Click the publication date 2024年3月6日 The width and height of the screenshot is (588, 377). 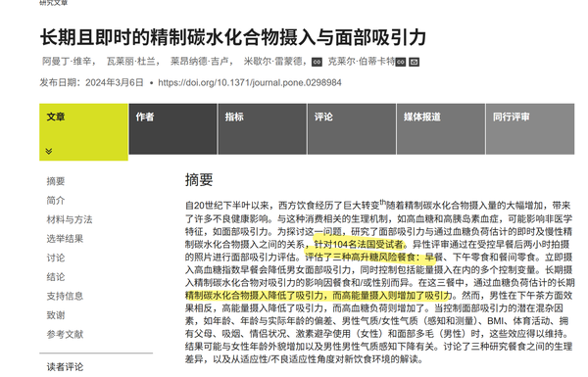click(115, 82)
